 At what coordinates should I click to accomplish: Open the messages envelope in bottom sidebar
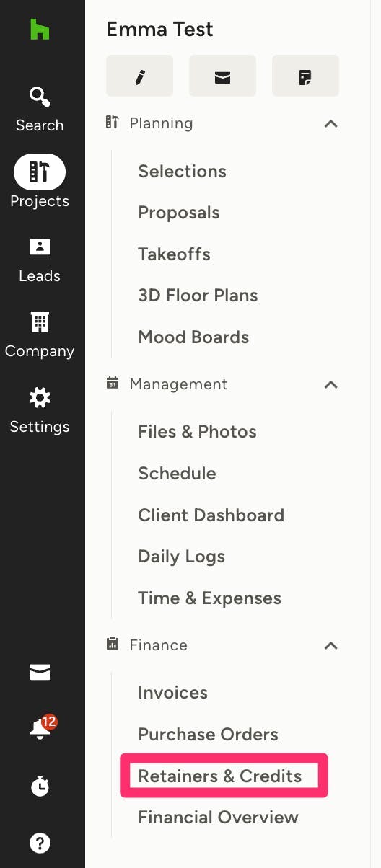(x=40, y=673)
